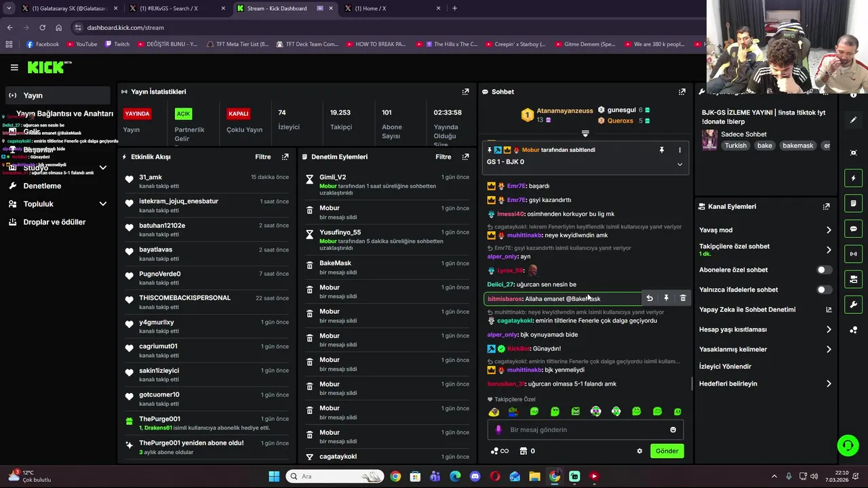Click the document icon in the right sidebar

853,203
